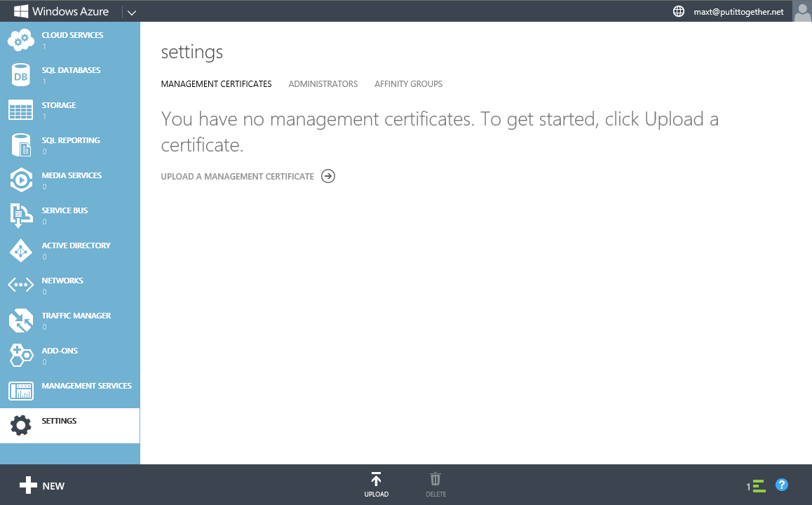This screenshot has width=812, height=505.
Task: Click the Settings gear icon
Action: [x=21, y=425]
